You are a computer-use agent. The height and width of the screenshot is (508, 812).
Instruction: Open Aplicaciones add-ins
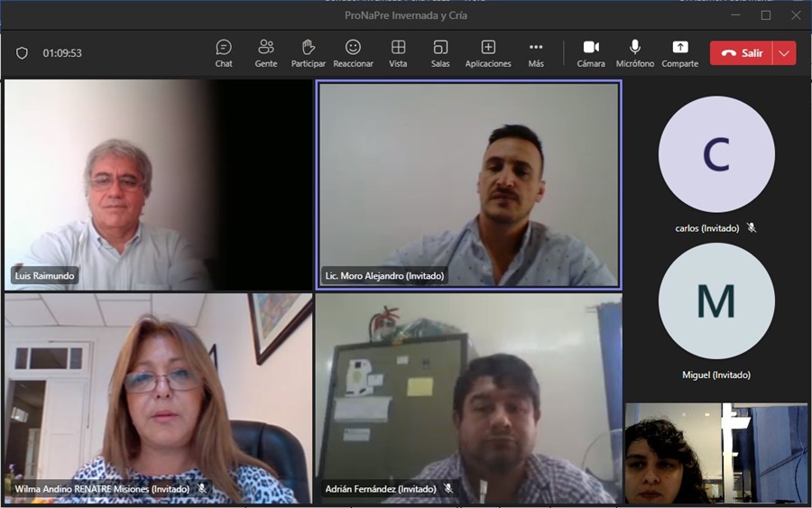click(488, 52)
